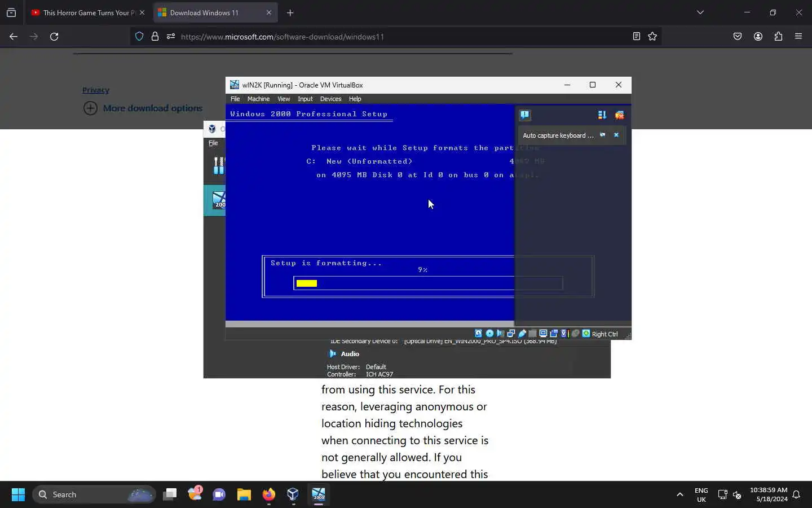This screenshot has height=508, width=812.
Task: Click the Host Driver Default value
Action: click(376, 367)
